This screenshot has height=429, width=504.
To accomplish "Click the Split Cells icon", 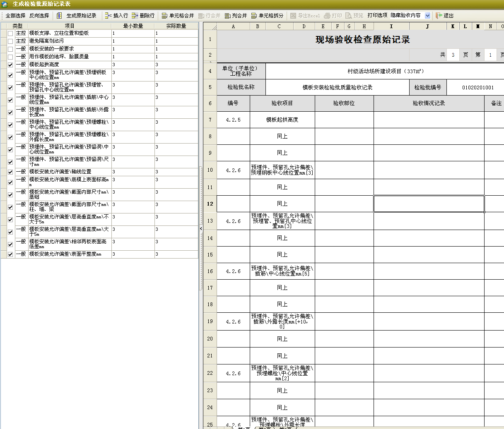I will [254, 16].
